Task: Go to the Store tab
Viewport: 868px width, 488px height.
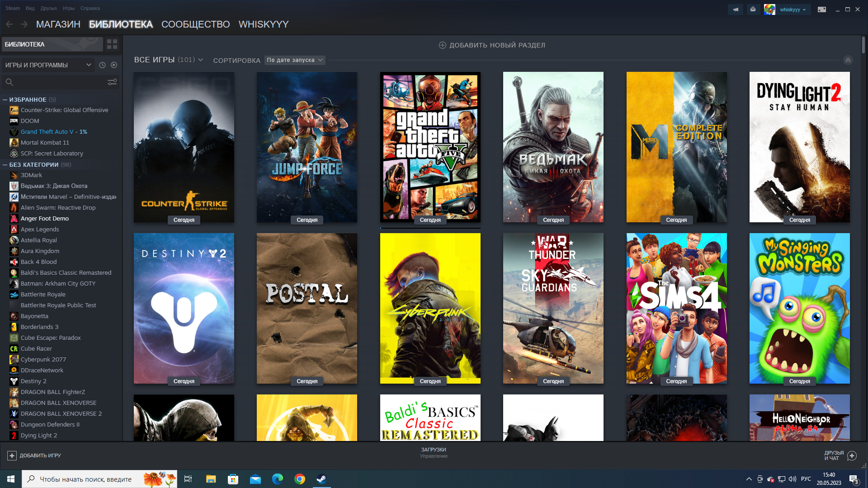Action: 58,24
